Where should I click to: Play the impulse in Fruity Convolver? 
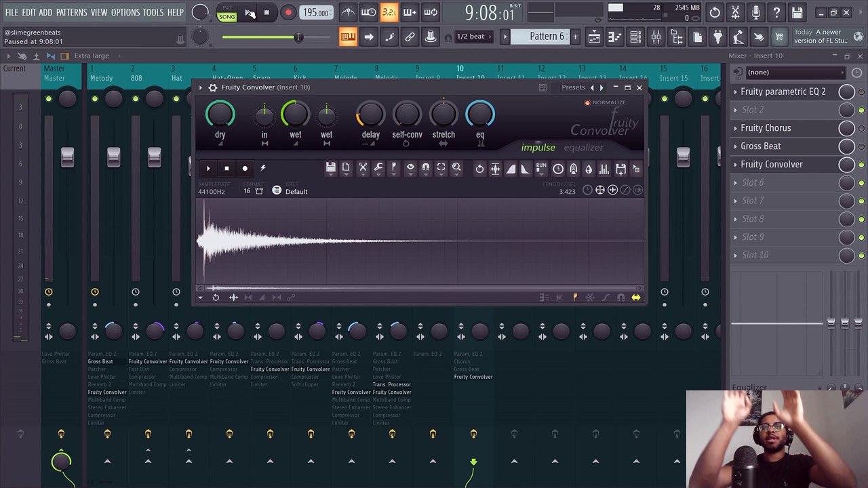(208, 168)
